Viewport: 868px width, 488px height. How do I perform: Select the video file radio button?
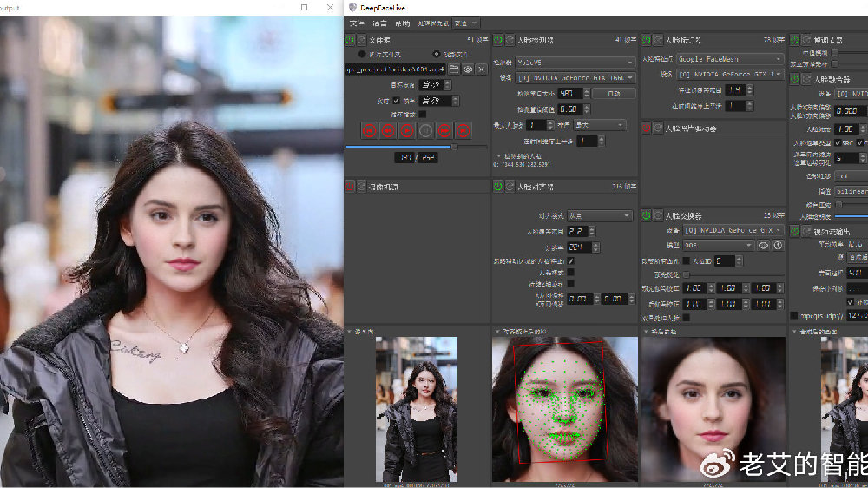coord(436,54)
